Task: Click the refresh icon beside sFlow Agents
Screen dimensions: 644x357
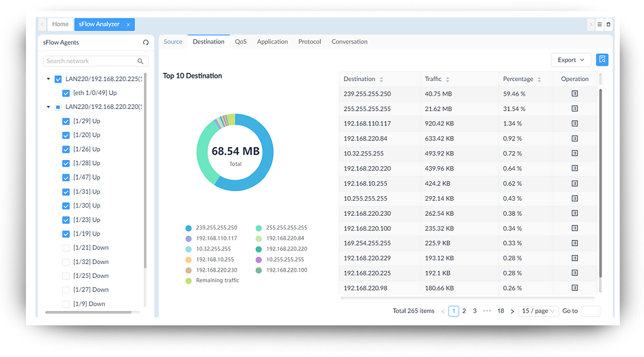Action: pos(146,43)
